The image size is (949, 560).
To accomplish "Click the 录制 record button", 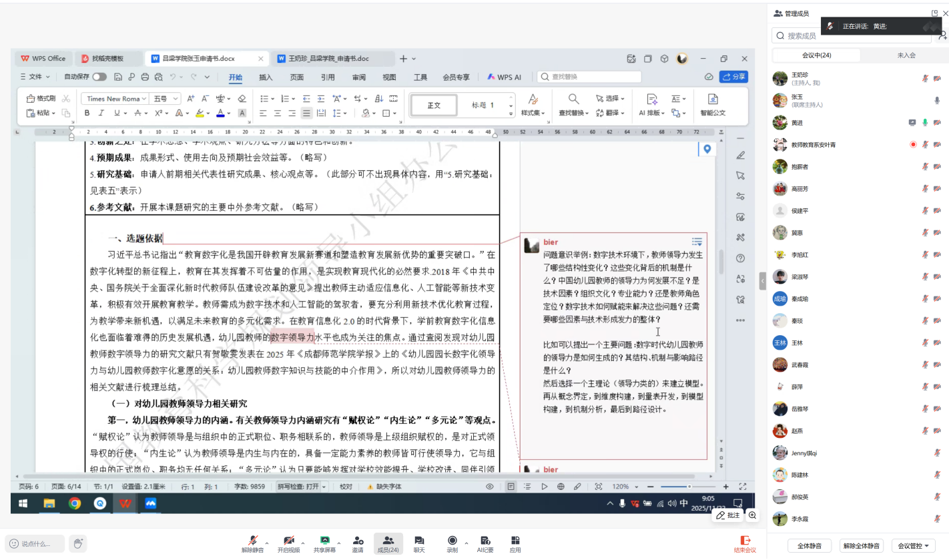I will [452, 541].
